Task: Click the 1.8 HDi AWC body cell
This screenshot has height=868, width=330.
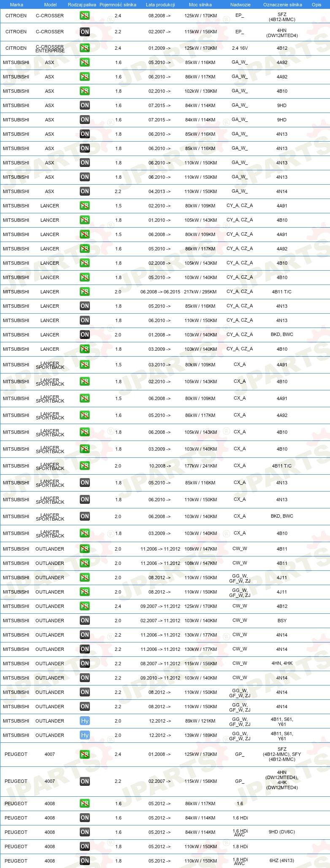Action: tap(240, 861)
